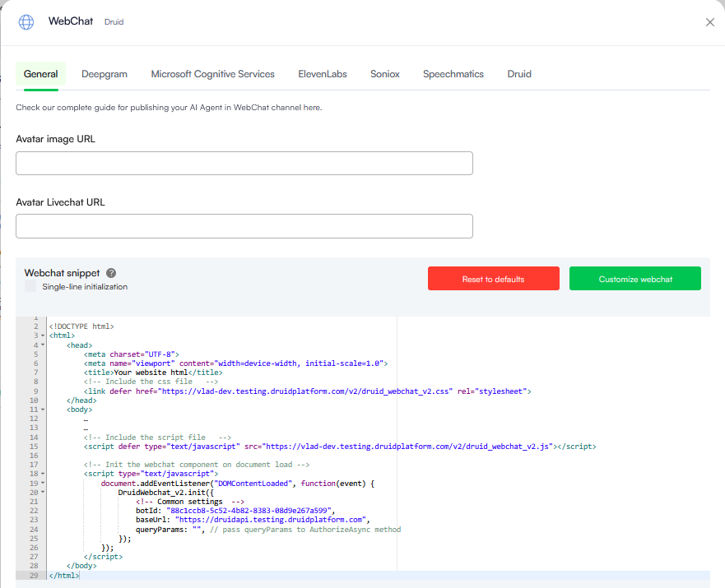
Task: Fold the DruidWebchat_v2.init block
Action: pyautogui.click(x=42, y=493)
